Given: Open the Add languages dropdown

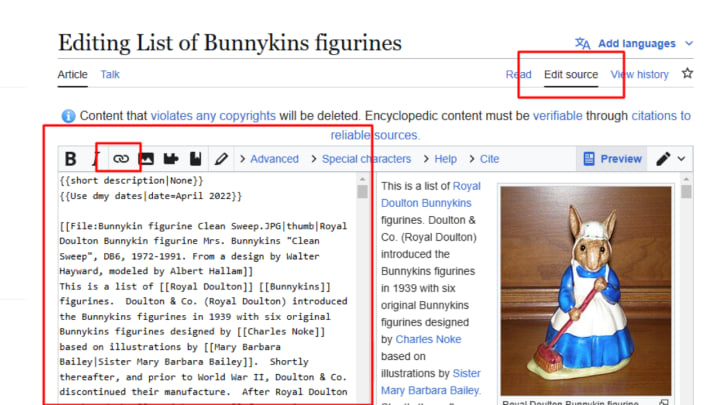Looking at the screenshot, I should [634, 44].
